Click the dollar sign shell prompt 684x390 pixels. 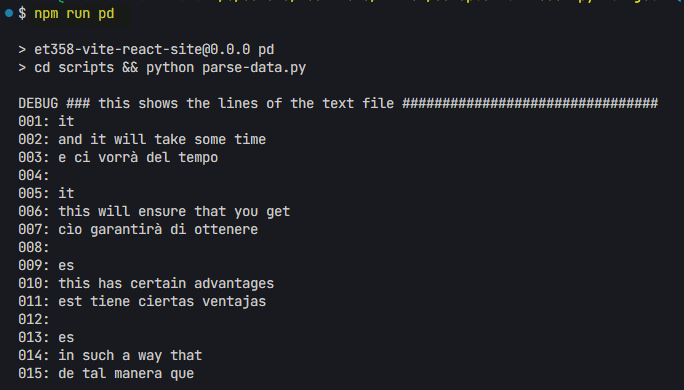point(22,14)
